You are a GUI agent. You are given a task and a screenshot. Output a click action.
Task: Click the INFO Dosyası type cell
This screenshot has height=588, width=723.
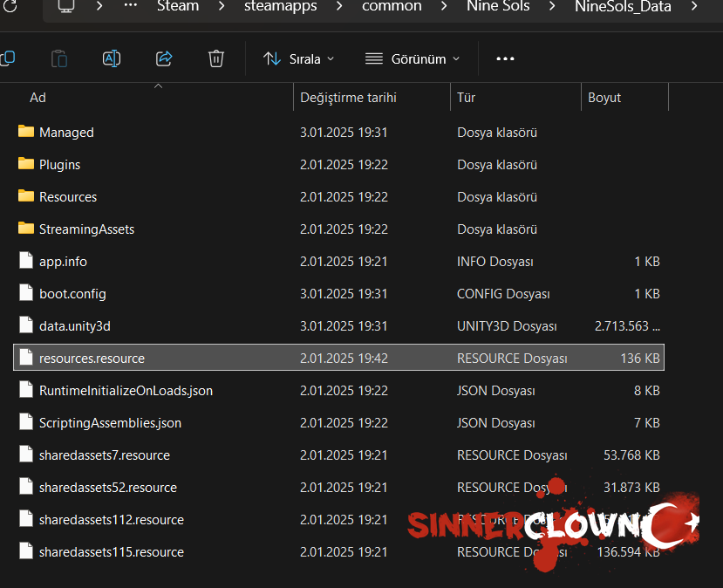[495, 262]
